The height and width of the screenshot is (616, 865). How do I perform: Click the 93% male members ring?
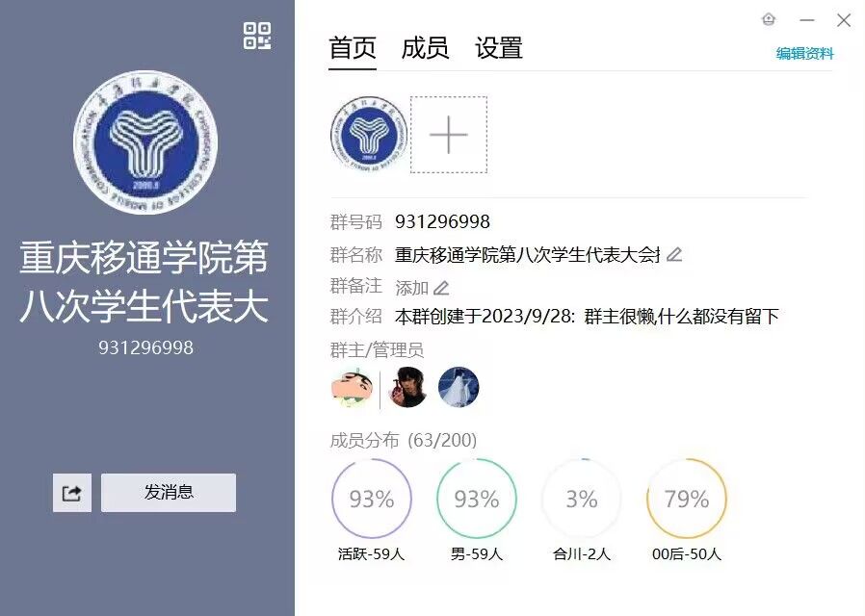(477, 499)
